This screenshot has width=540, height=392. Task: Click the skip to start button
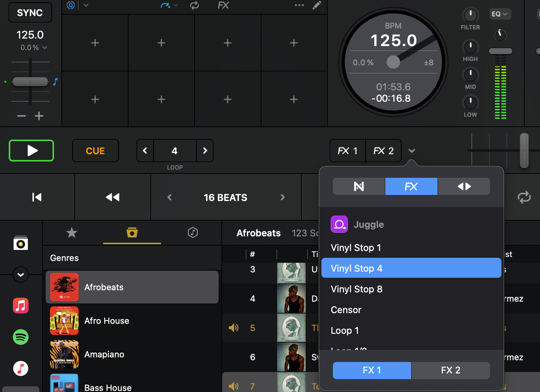point(37,197)
